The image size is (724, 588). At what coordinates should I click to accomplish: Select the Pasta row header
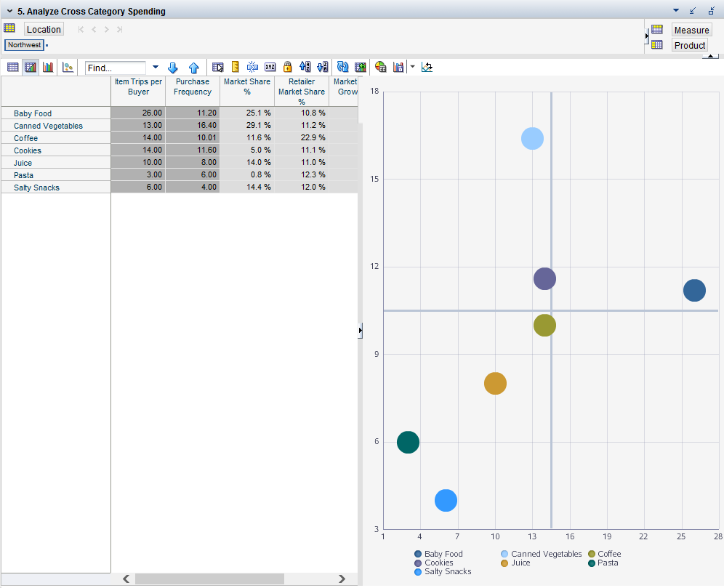[56, 175]
